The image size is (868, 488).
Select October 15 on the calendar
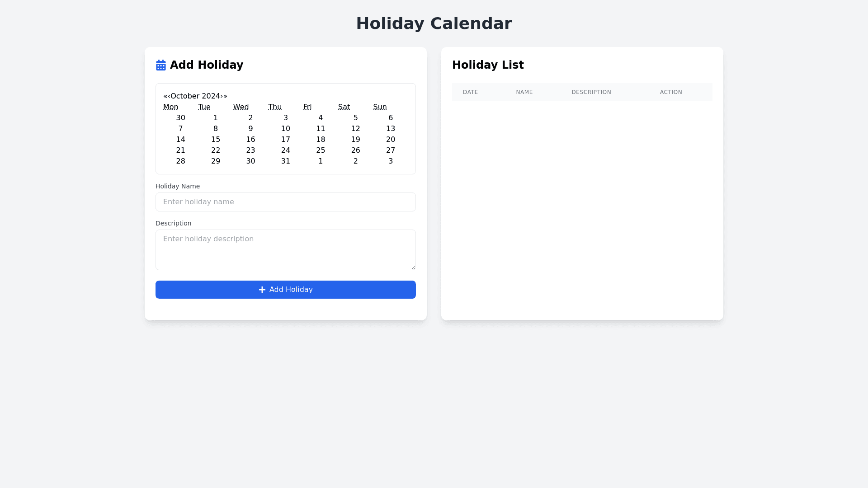[x=216, y=140]
